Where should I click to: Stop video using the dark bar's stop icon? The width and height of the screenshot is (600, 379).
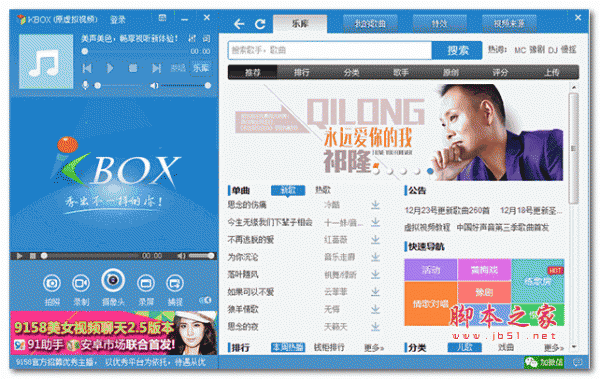coord(33,256)
